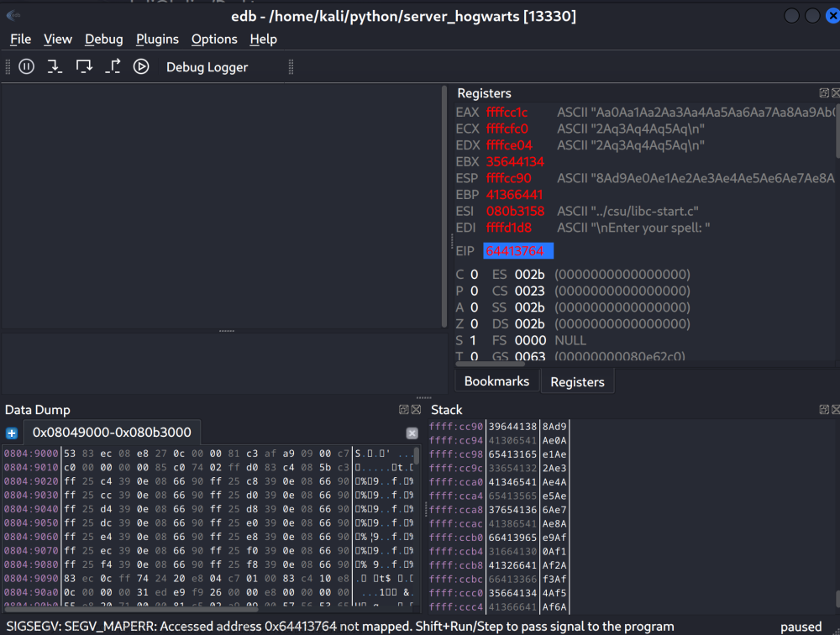Select data dump address 0804:9090
Image resolution: width=840 pixels, height=635 pixels.
tap(31, 579)
